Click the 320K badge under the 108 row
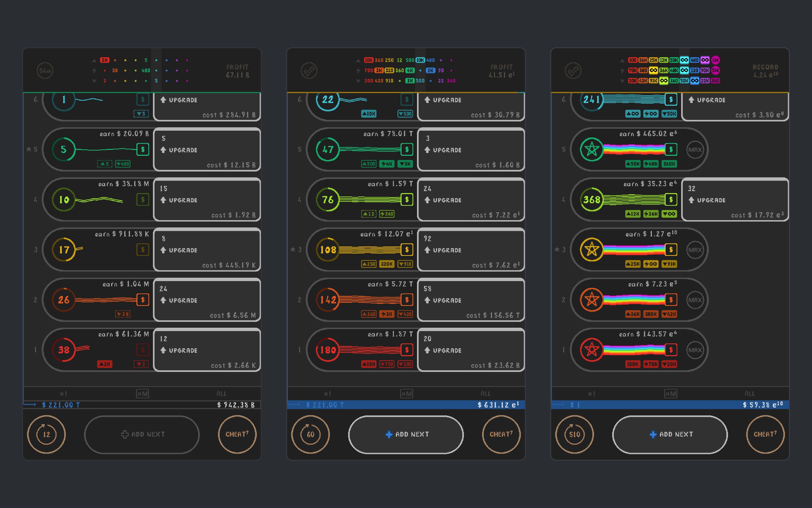Image resolution: width=812 pixels, height=508 pixels. pos(387,264)
